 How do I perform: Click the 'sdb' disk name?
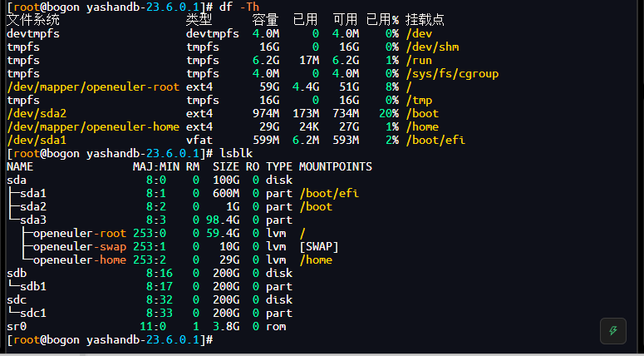click(17, 273)
